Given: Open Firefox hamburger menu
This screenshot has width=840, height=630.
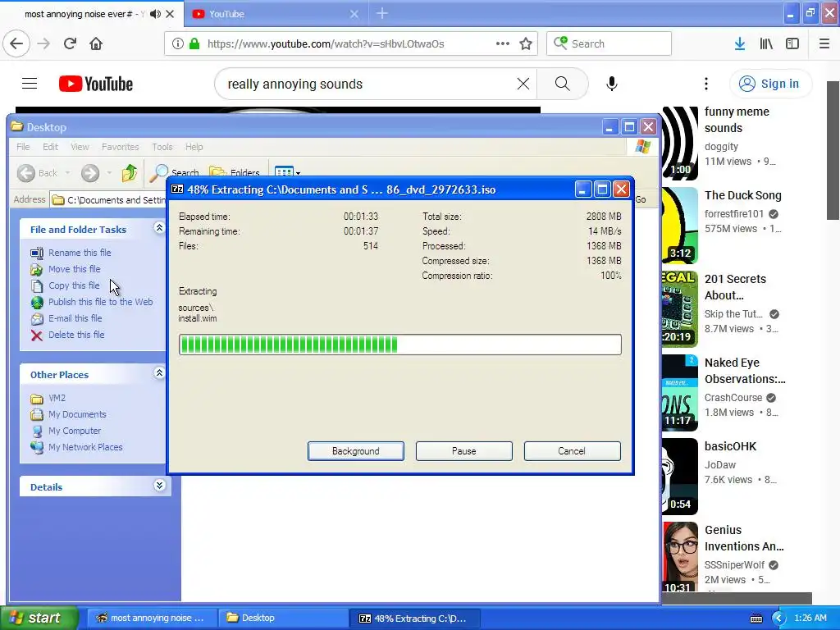Looking at the screenshot, I should (824, 43).
